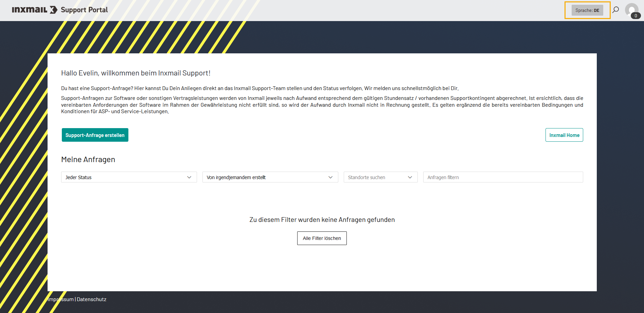
Task: Open the Standorte suchen dropdown
Action: (381, 177)
